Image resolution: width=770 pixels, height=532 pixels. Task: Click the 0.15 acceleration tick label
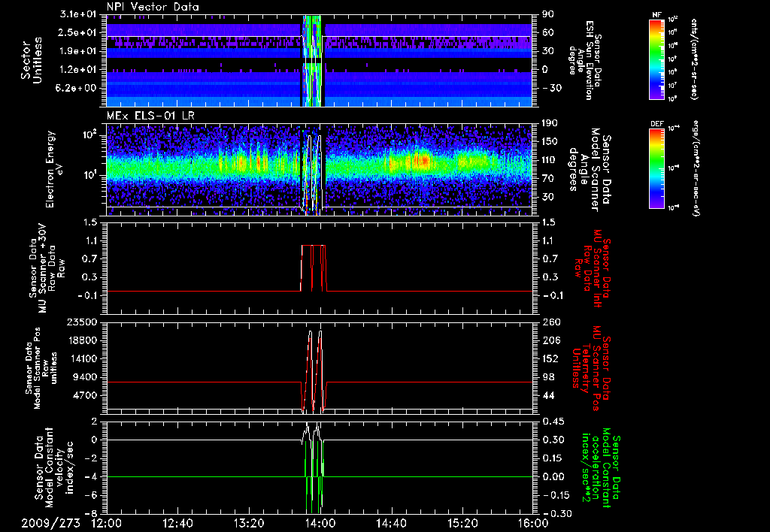(x=551, y=458)
